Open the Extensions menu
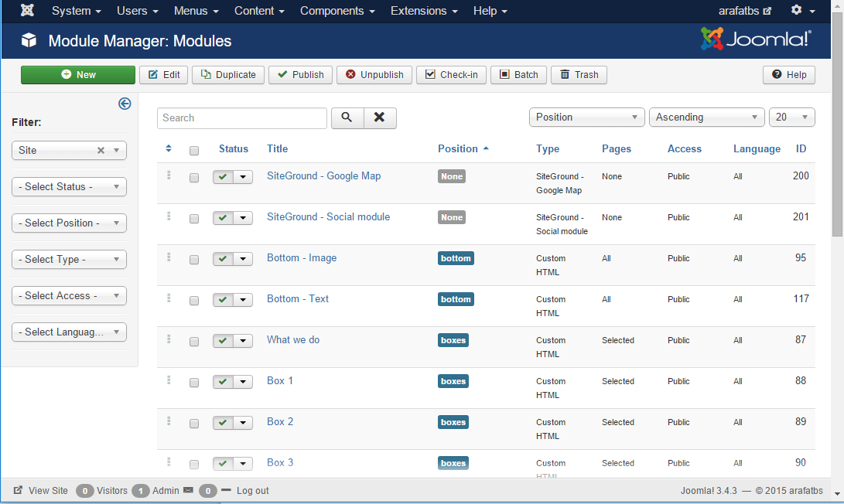844x504 pixels. [x=423, y=11]
